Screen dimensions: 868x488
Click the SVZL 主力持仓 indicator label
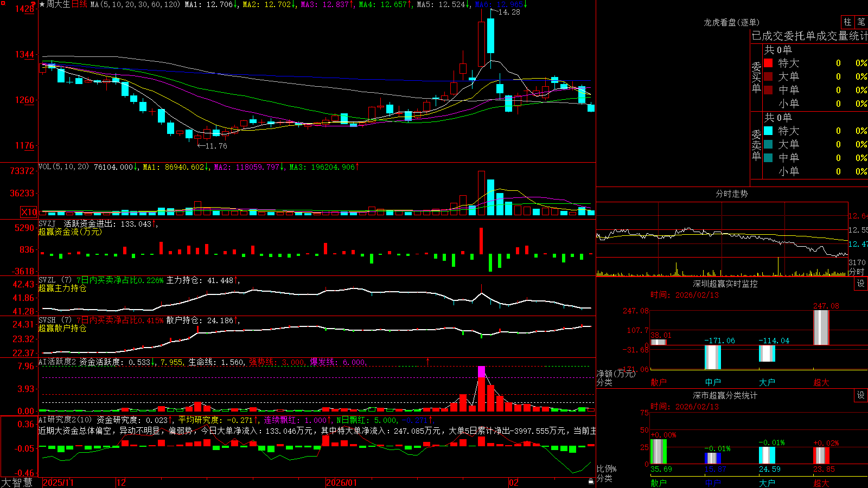click(55, 280)
